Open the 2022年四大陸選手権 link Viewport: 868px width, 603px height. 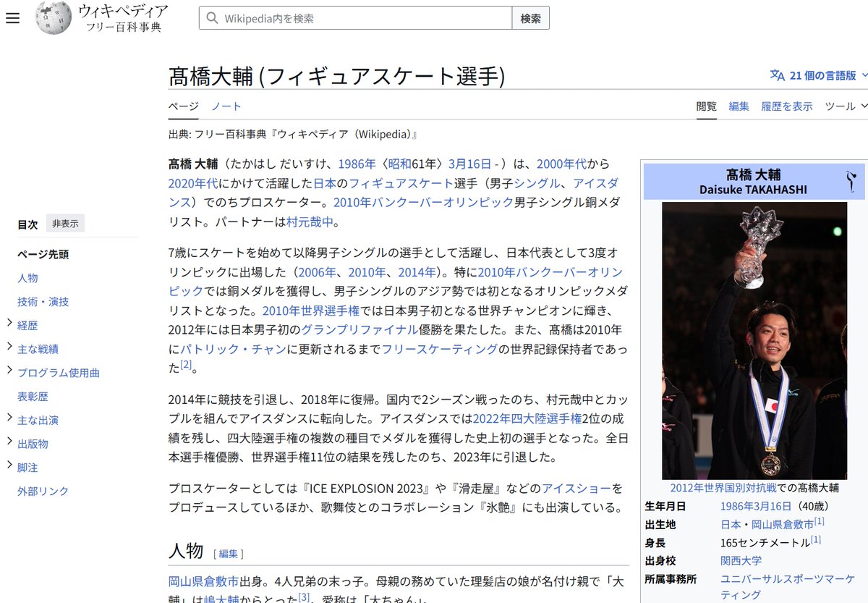(527, 418)
